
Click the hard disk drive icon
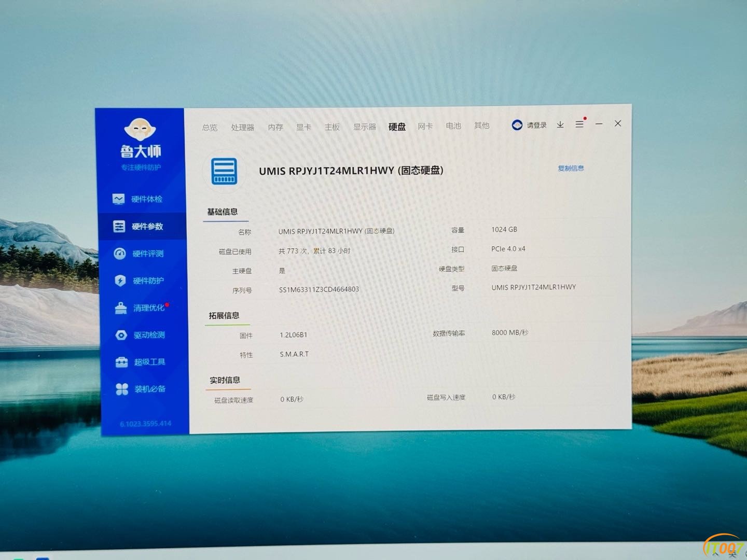pos(224,171)
